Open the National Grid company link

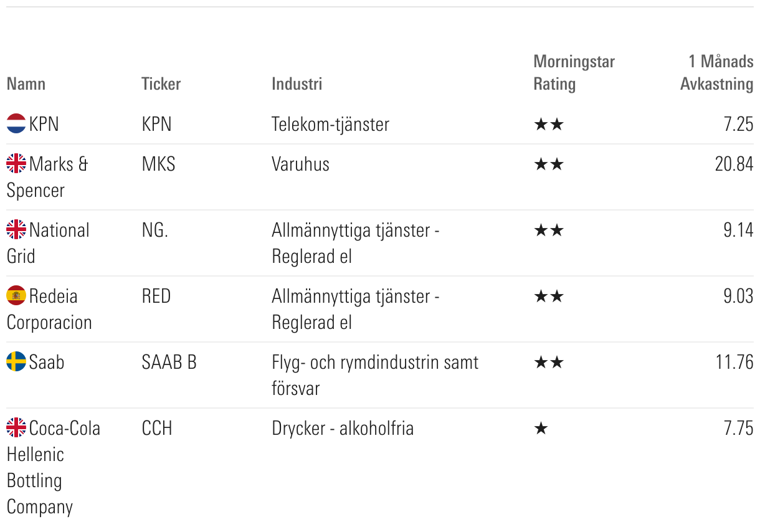(x=49, y=243)
